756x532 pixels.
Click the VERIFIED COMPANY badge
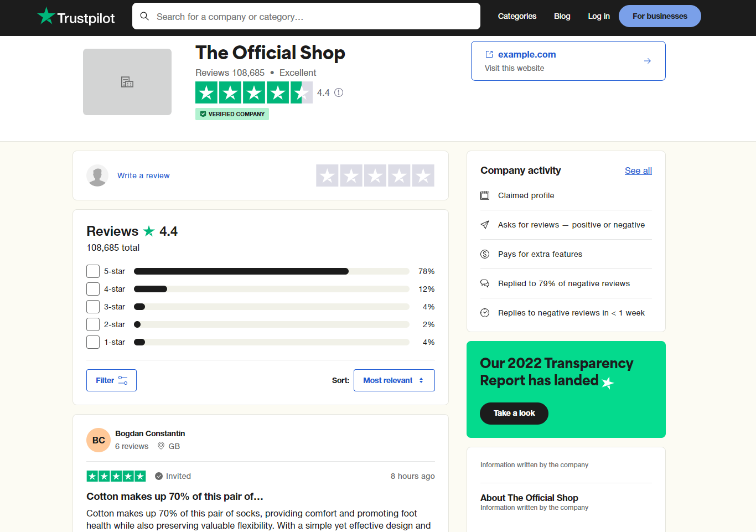click(x=232, y=114)
